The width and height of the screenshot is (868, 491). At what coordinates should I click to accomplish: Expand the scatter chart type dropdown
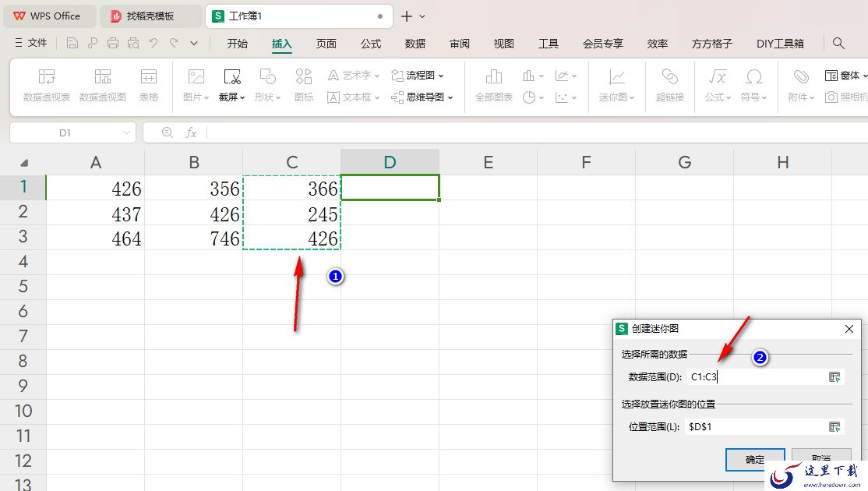tap(574, 98)
